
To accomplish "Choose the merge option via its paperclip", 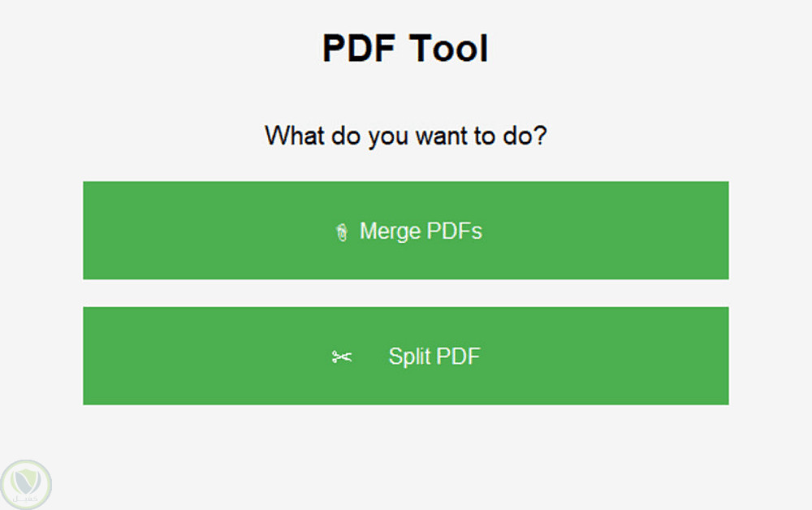I will pyautogui.click(x=341, y=232).
